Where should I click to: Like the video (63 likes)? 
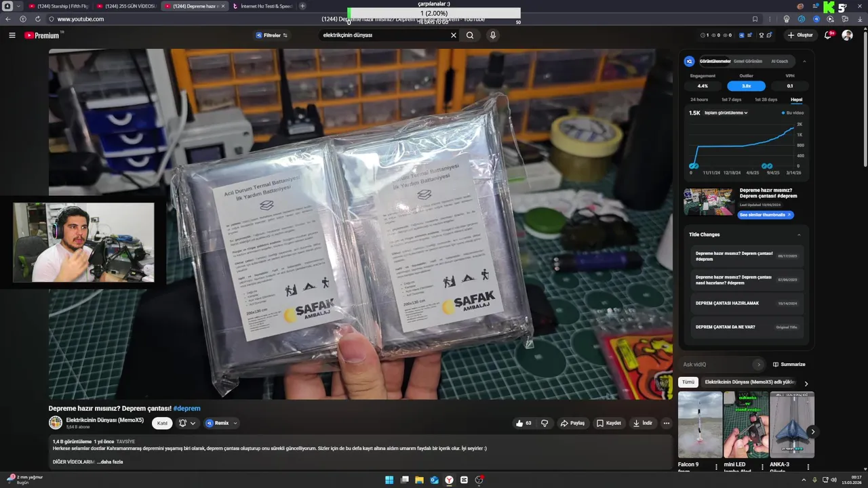(x=524, y=423)
